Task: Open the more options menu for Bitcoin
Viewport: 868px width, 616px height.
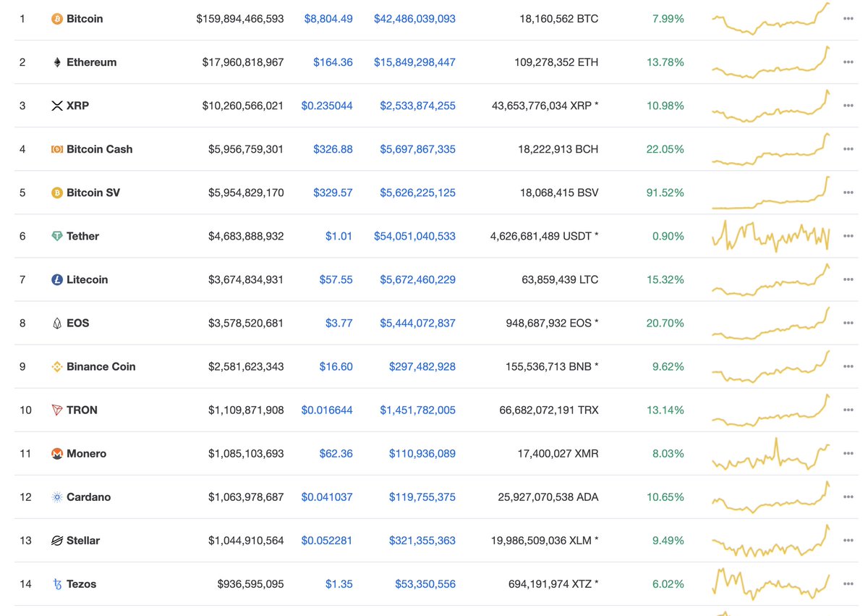Action: (x=848, y=19)
